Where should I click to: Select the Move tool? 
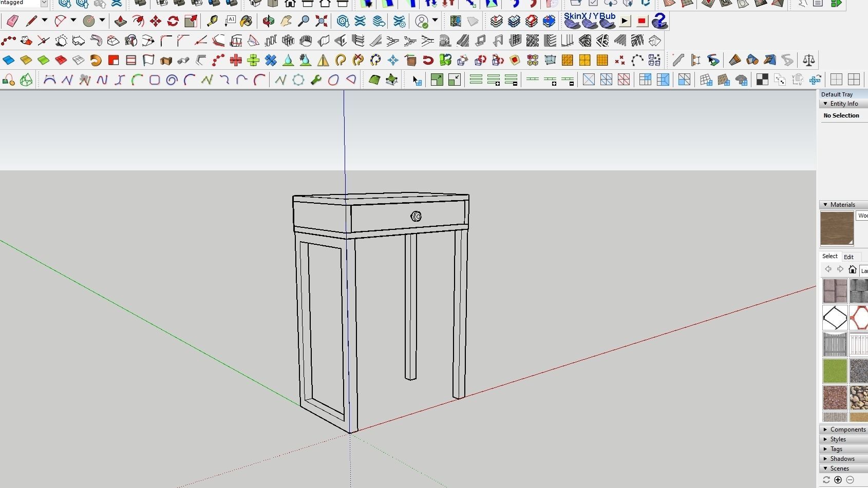point(156,21)
